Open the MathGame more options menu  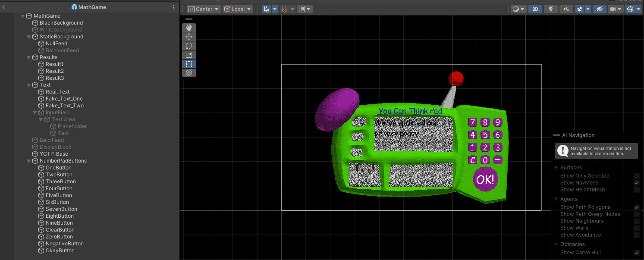click(x=173, y=7)
